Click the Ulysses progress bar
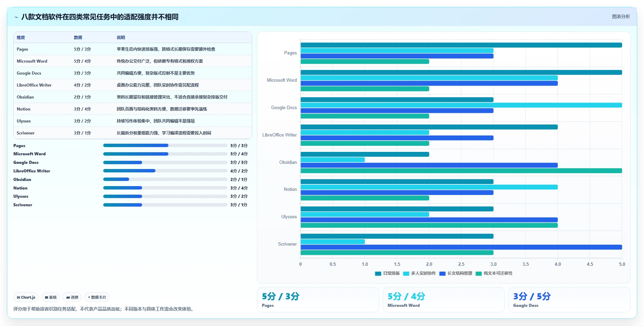This screenshot has width=644, height=326. coord(165,196)
